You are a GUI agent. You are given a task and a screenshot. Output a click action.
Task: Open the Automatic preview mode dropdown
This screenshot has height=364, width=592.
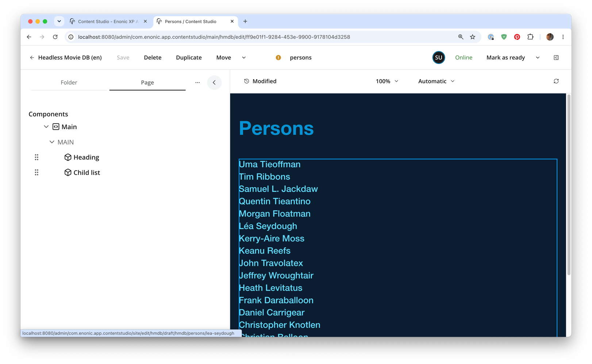coord(436,81)
